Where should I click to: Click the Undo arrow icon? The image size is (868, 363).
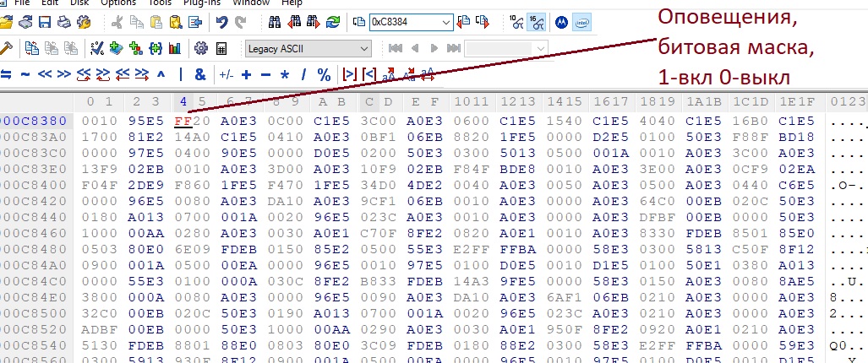tap(221, 21)
